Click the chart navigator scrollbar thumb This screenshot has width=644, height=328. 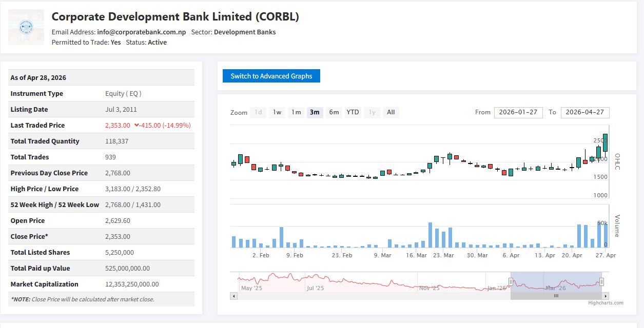click(x=556, y=296)
